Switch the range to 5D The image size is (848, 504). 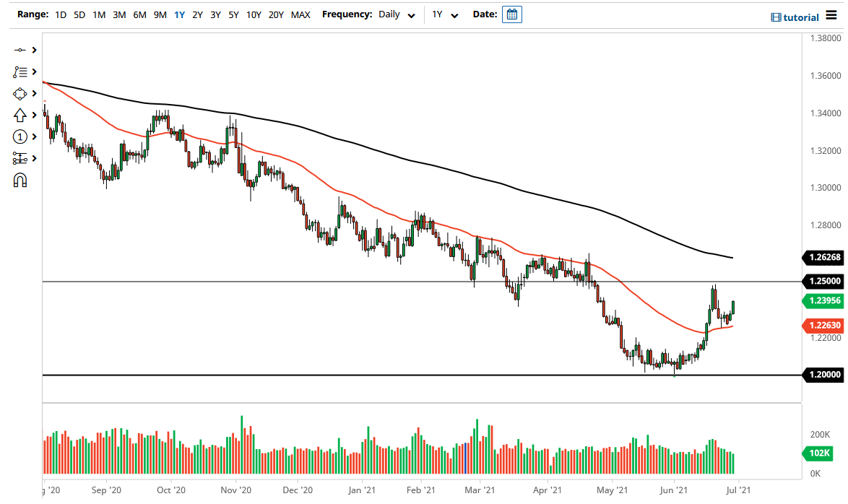pos(79,14)
